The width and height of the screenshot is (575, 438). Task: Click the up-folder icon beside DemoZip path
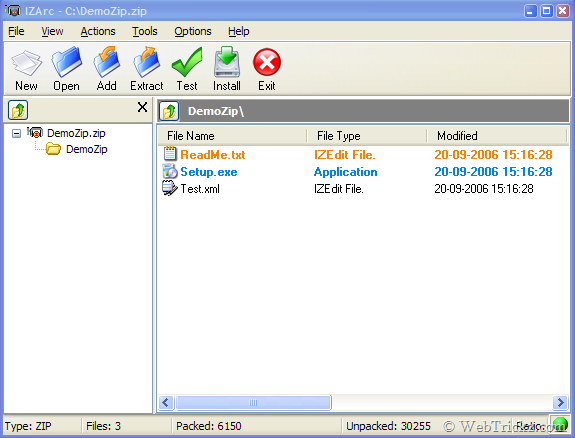pos(169,111)
